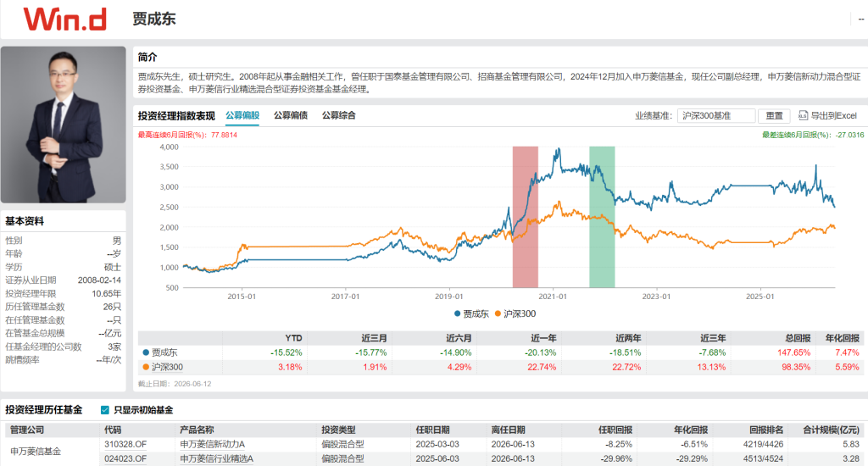Viewport: 868px width, 466px height.
Task: Click the Wind logo
Action: click(x=64, y=19)
